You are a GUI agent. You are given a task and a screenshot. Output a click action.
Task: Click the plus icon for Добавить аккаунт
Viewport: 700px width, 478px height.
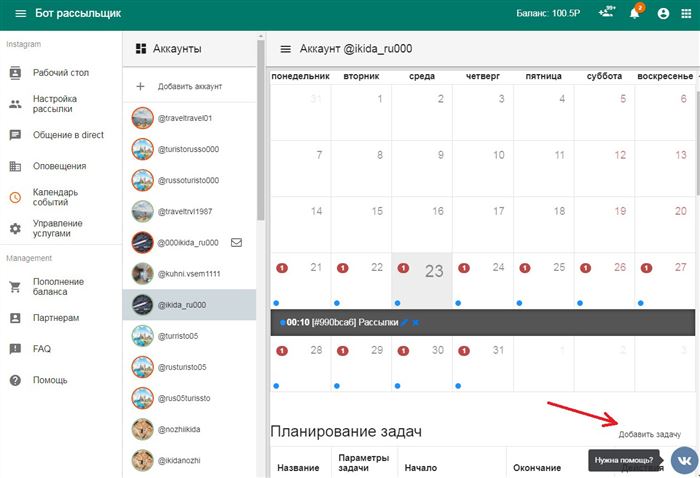coord(140,86)
